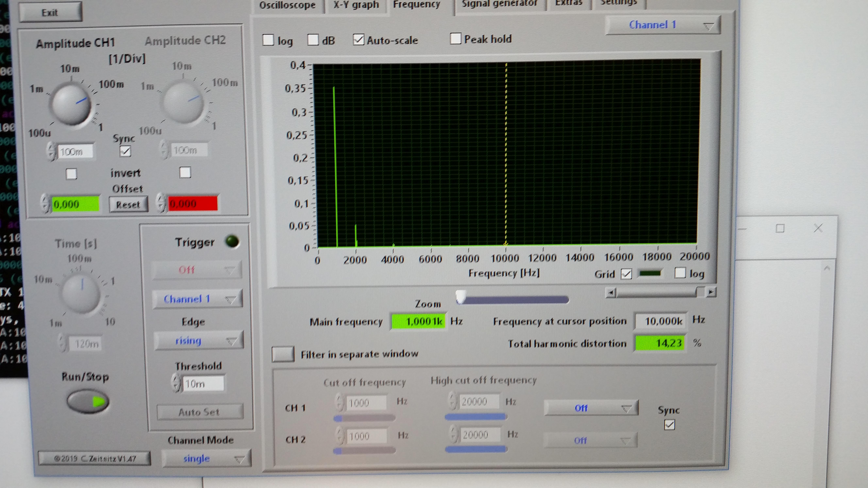Click the Main frequency value field

(418, 321)
